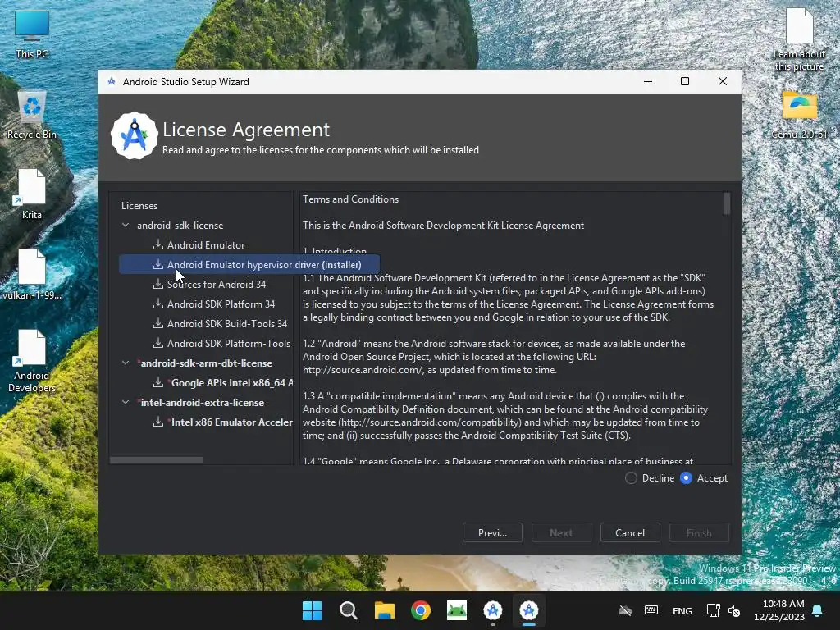Select Android Developers desktop shortcut
840x630 pixels.
point(32,361)
